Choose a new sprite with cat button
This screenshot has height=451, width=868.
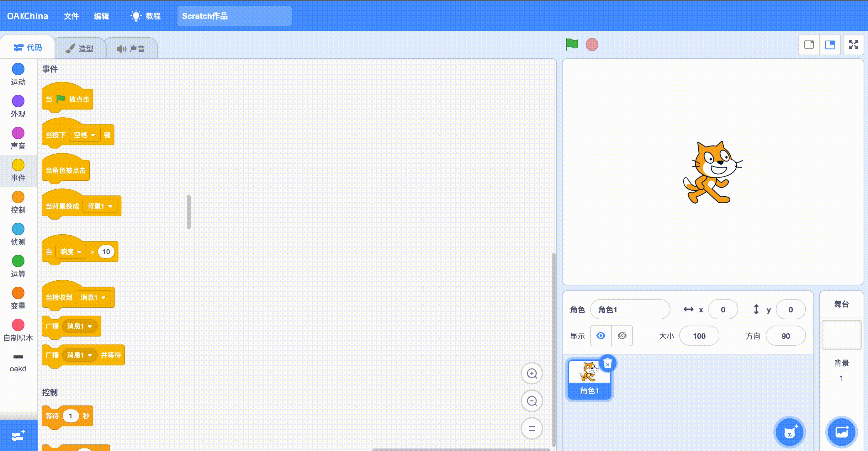pos(790,432)
